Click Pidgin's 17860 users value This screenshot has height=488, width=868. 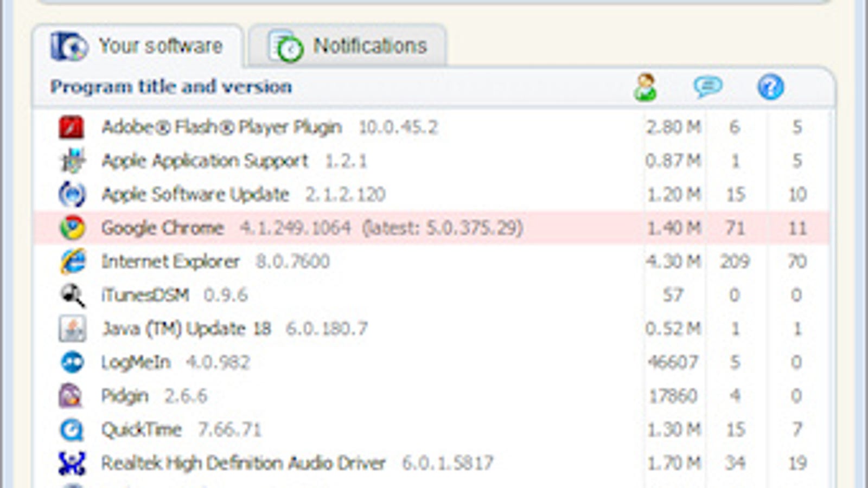pos(673,396)
